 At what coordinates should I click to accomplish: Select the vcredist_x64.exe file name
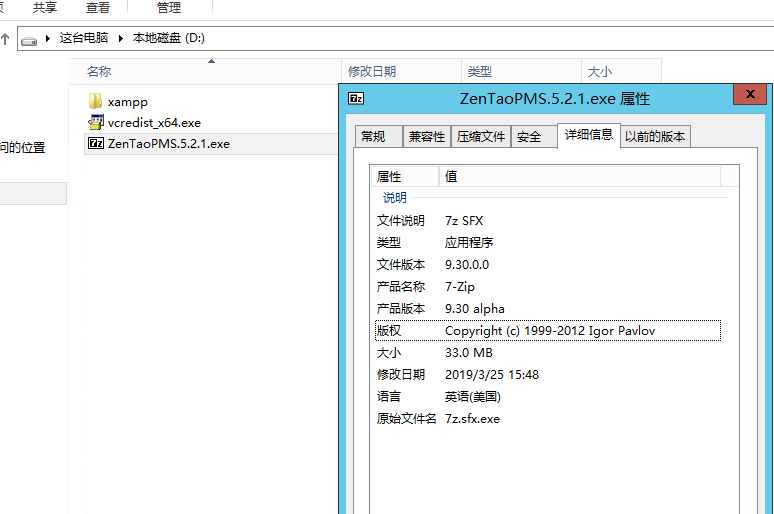coord(155,122)
